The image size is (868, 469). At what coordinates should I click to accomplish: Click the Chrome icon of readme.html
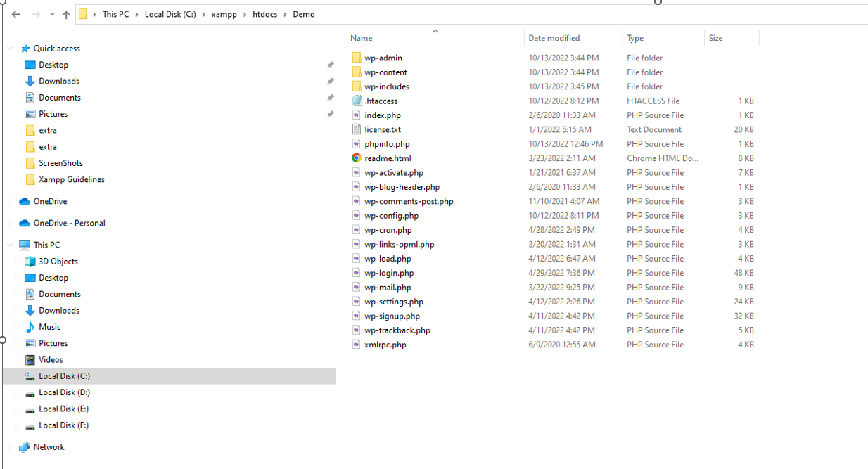tap(357, 158)
